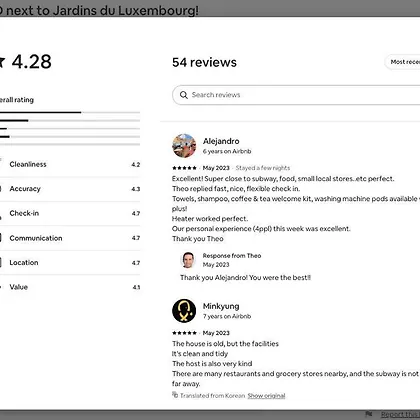This screenshot has height=420, width=420.
Task: Click the five-star rating on Alejandro's review
Action: [184, 168]
